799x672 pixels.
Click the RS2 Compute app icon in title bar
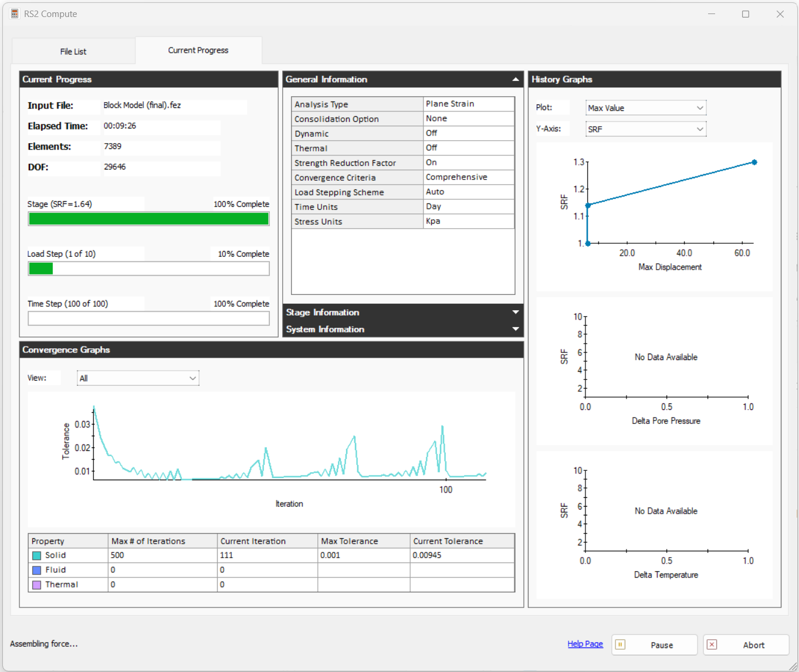point(15,13)
